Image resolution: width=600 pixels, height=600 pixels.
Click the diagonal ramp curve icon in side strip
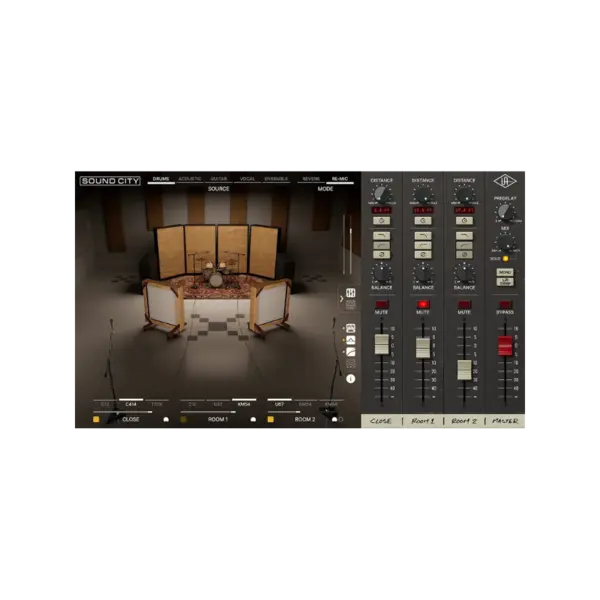pos(351,352)
